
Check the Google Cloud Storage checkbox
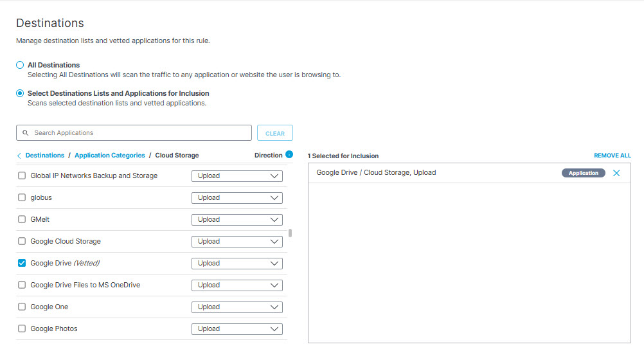tap(22, 241)
